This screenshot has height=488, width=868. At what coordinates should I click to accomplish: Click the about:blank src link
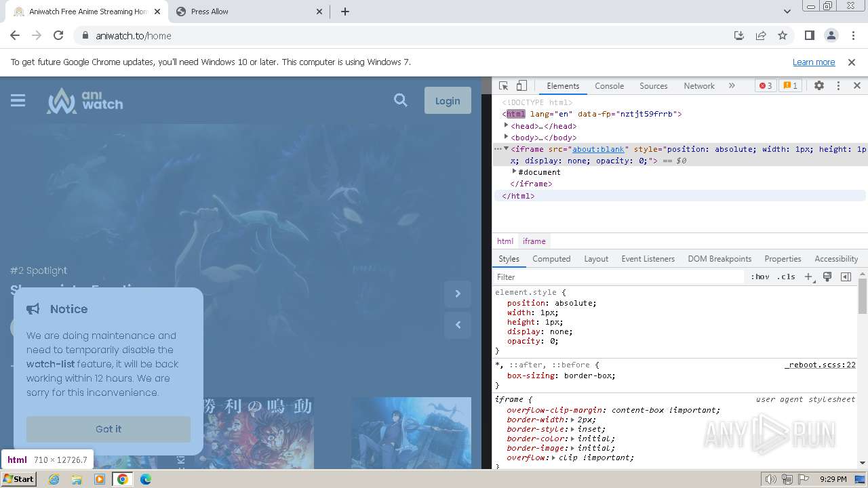coord(598,149)
